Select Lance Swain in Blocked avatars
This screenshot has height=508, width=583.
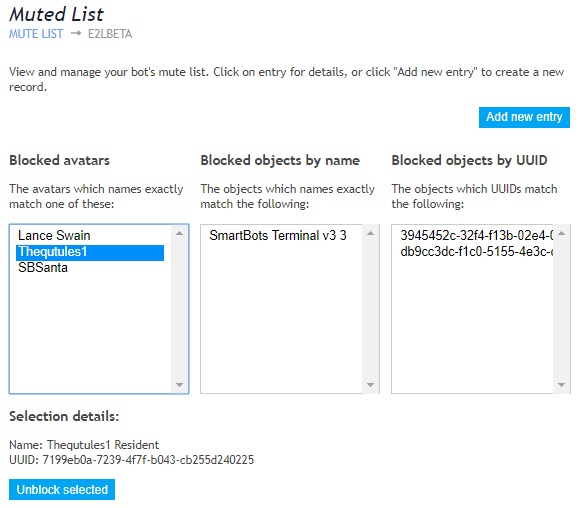pyautogui.click(x=90, y=235)
